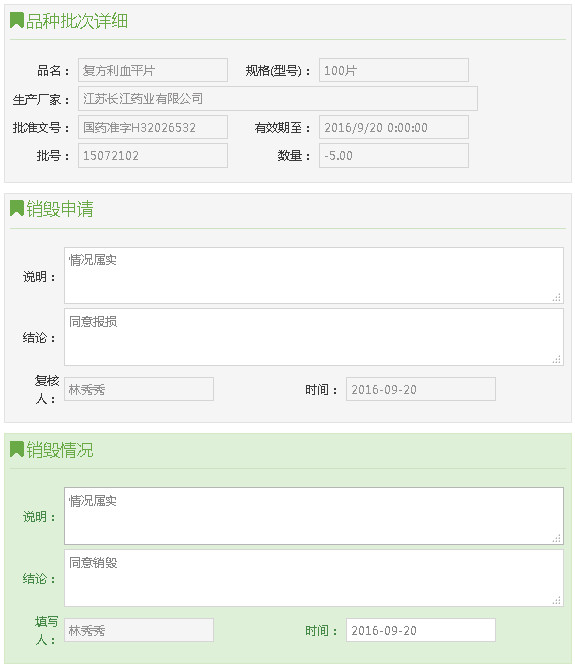The image size is (575, 670).
Task: Click the green bookmark icon beside 品种批次详细
Action: click(x=17, y=20)
